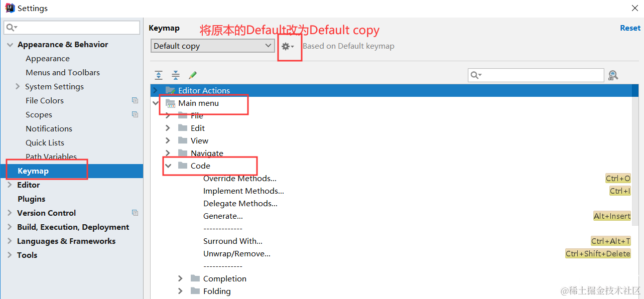The image size is (644, 299).
Task: Open the Scopes settings page
Action: (39, 115)
